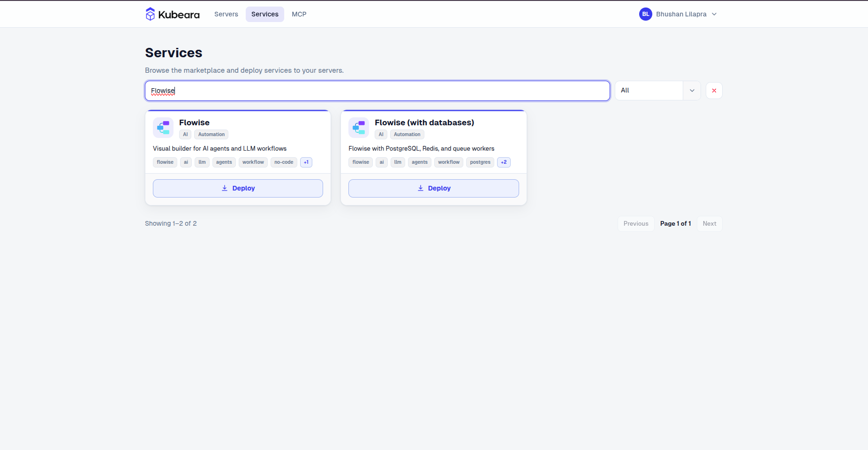Open the Servers tab
This screenshot has height=450, width=868.
tap(226, 14)
